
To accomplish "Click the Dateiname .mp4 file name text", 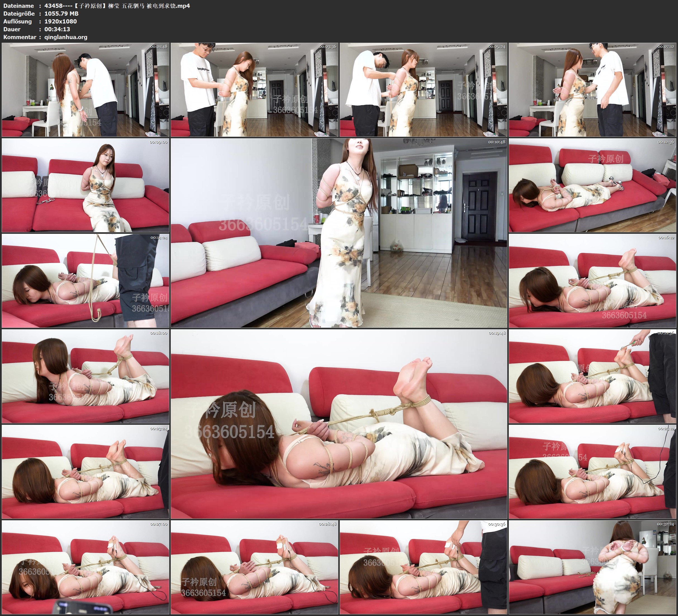I will 117,6.
